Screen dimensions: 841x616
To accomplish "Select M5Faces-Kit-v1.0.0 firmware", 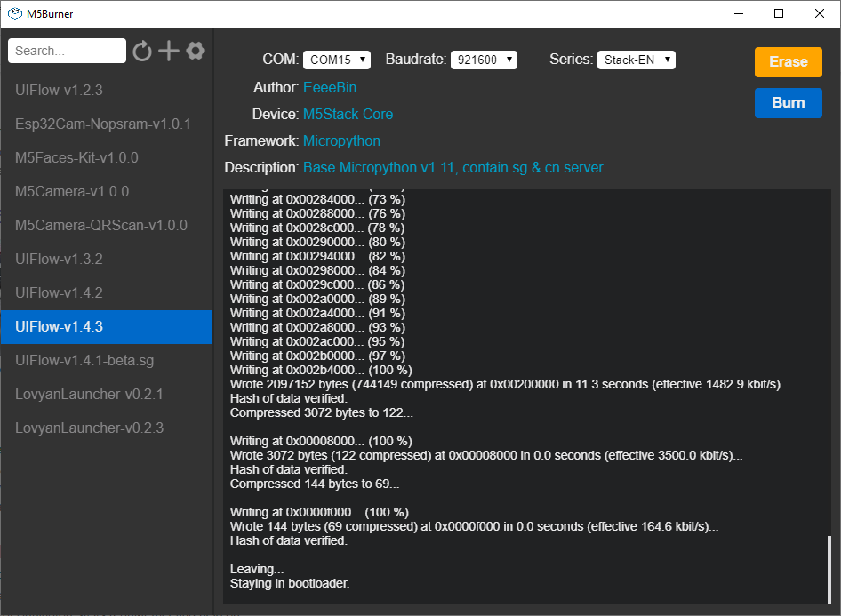I will [x=107, y=157].
